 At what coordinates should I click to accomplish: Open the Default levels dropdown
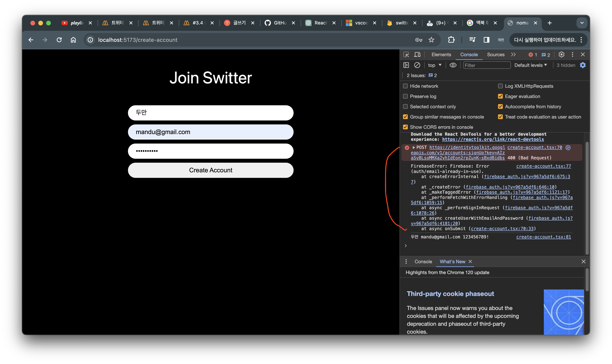[530, 65]
